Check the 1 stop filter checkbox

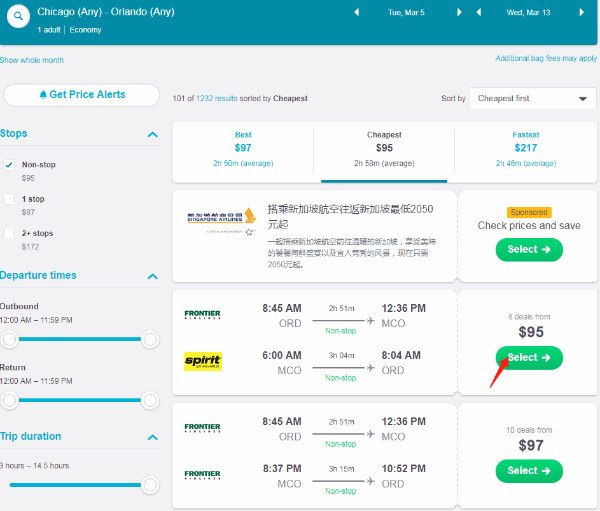(9, 199)
